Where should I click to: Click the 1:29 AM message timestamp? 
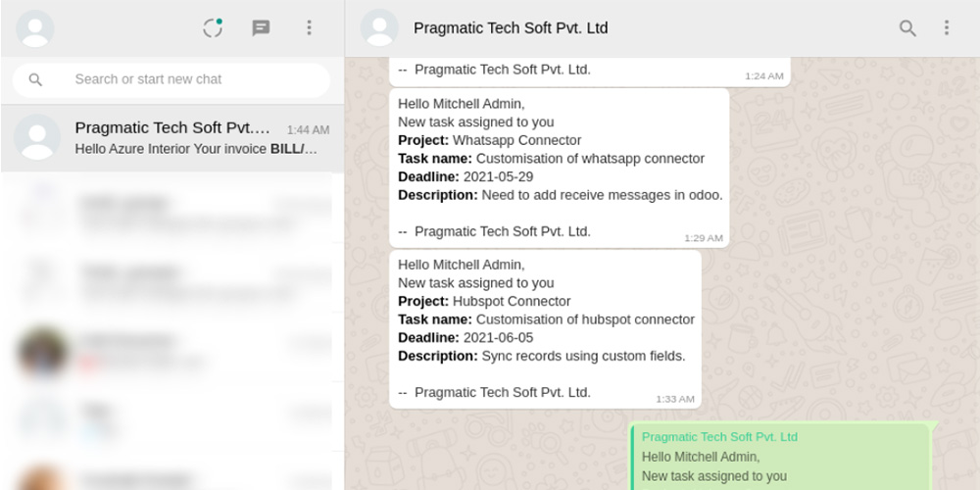(703, 238)
